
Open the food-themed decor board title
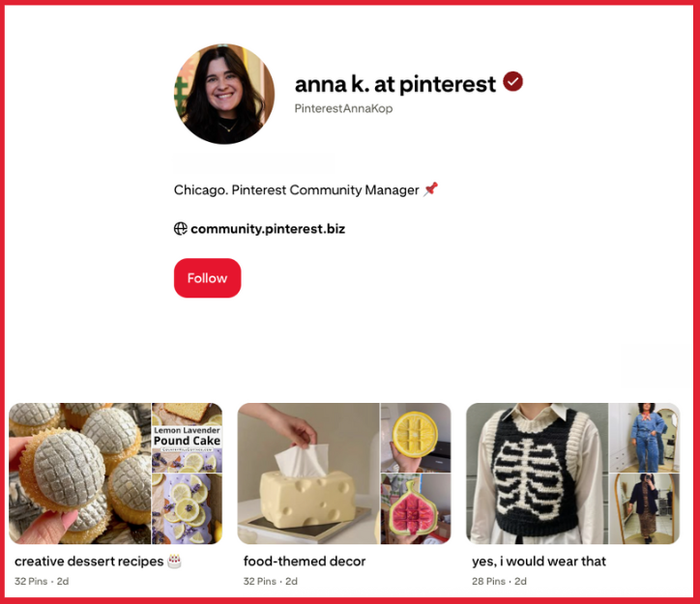coord(305,561)
